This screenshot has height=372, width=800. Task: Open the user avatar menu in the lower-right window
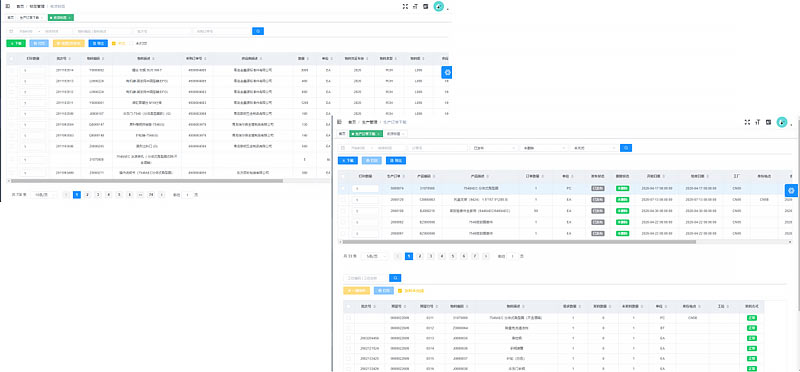click(782, 122)
